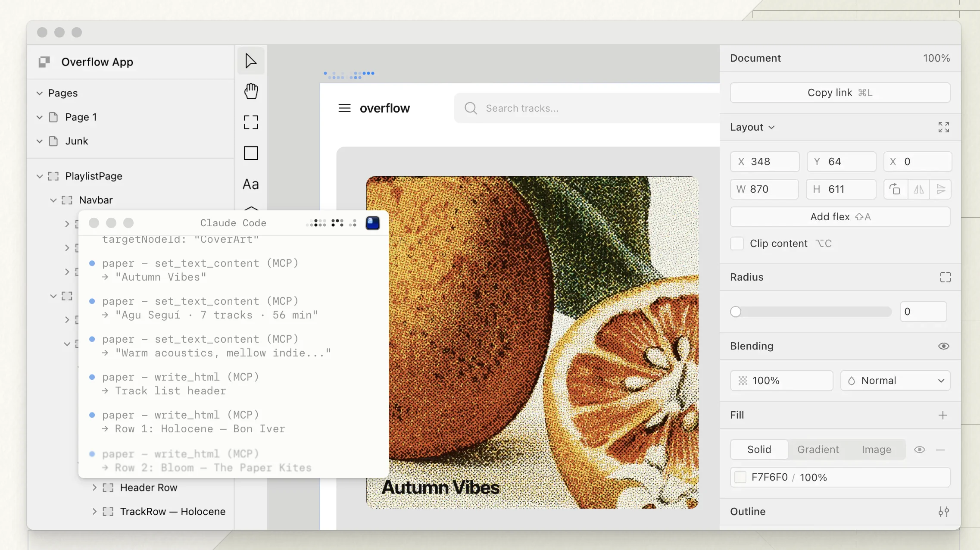Select the arrow pointer tool
980x550 pixels.
point(251,61)
